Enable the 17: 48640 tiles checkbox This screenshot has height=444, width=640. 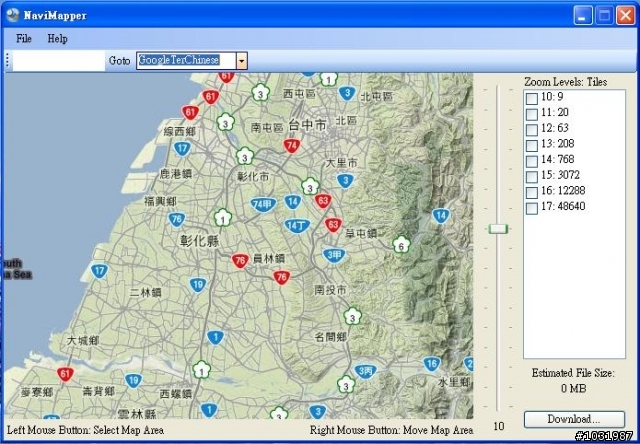click(531, 208)
